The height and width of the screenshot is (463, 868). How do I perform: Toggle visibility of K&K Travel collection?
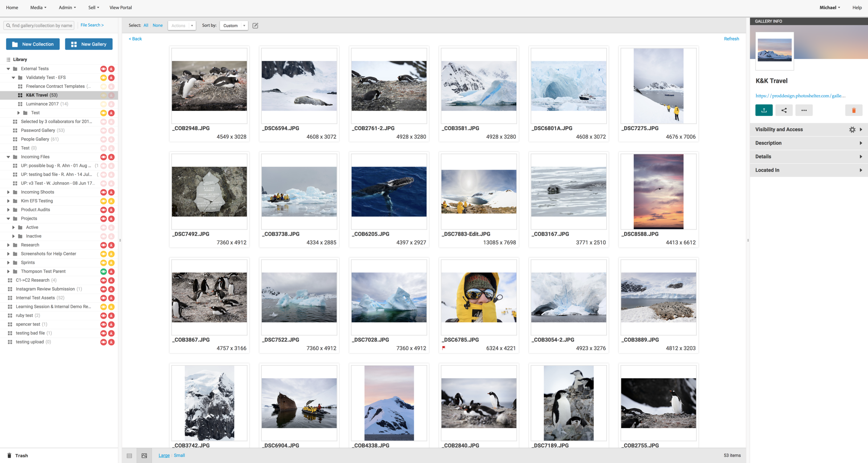click(104, 95)
